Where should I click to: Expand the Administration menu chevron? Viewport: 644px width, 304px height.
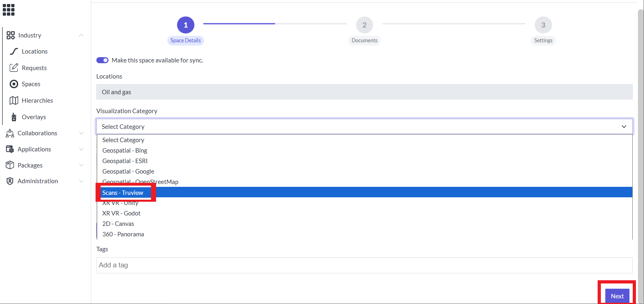pyautogui.click(x=81, y=181)
